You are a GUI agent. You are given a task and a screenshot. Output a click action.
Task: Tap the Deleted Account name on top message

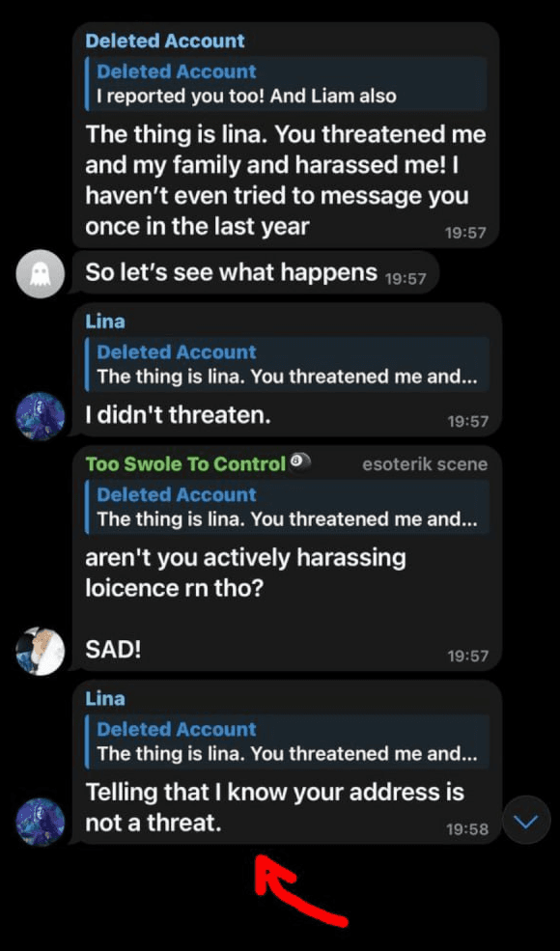tap(165, 41)
